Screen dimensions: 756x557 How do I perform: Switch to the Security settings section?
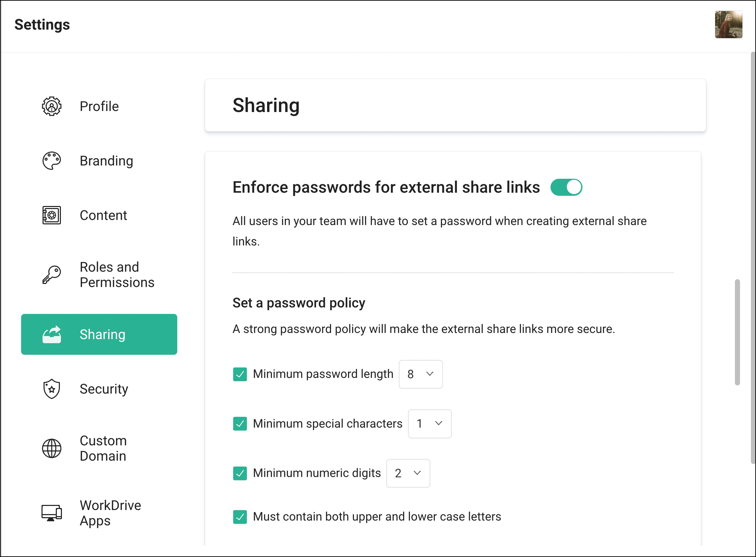pyautogui.click(x=104, y=388)
